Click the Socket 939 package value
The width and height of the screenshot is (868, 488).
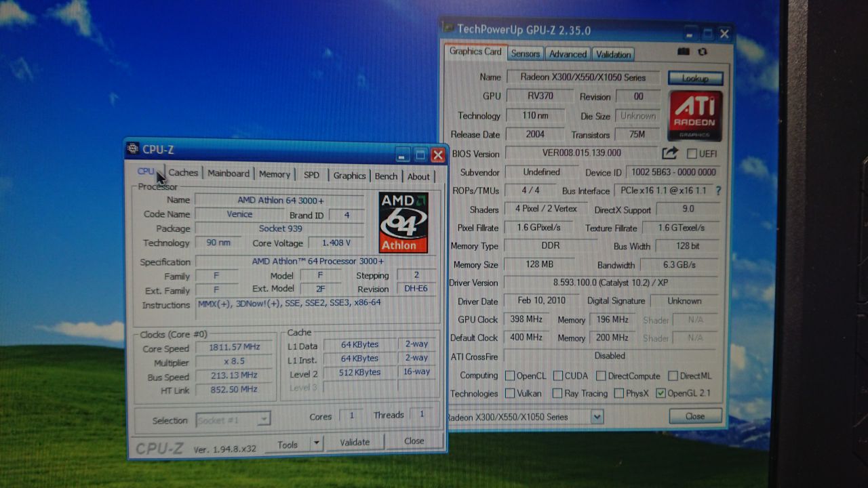click(x=280, y=228)
